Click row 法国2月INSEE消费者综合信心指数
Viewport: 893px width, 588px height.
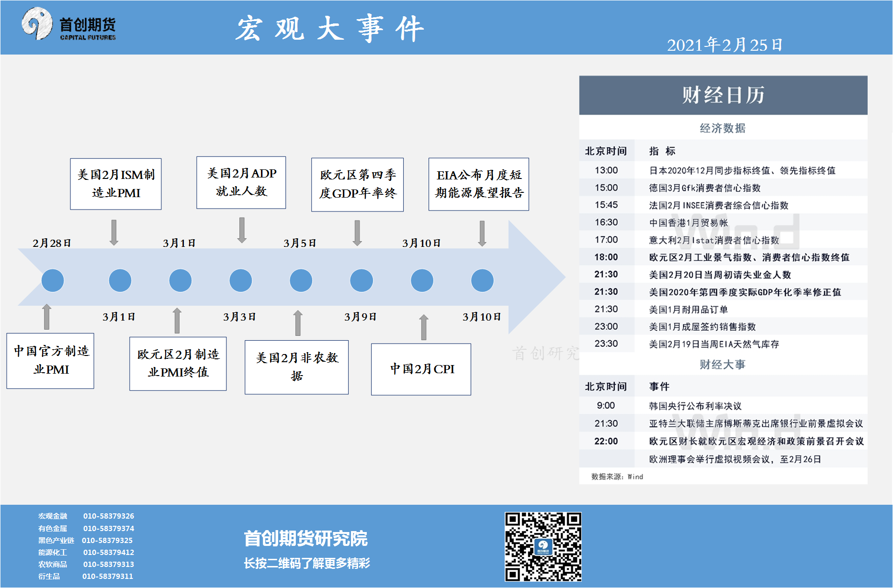(x=723, y=205)
